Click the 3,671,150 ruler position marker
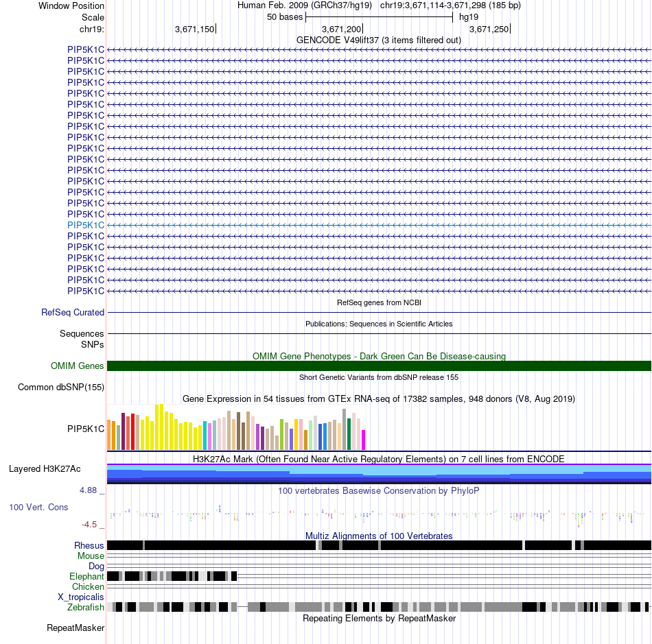The image size is (652, 644). pyautogui.click(x=195, y=29)
